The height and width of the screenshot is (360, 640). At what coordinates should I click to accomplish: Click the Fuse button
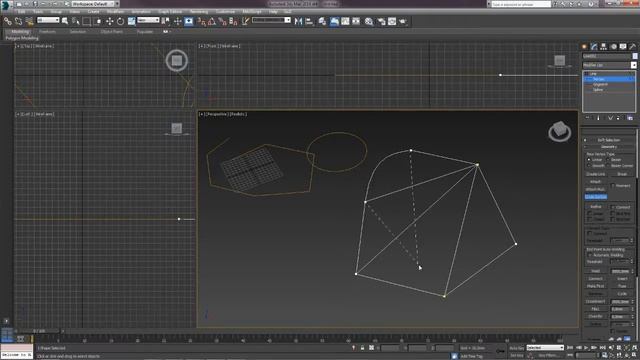coord(622,286)
